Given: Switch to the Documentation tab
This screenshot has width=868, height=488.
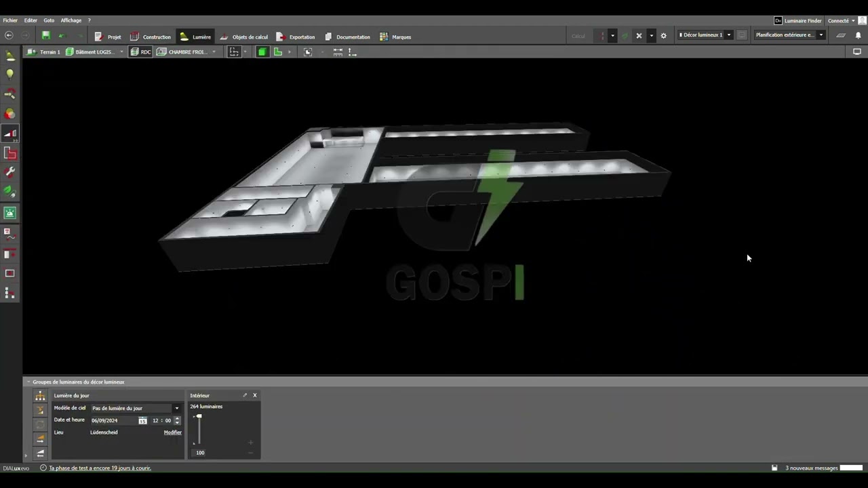Looking at the screenshot, I should pyautogui.click(x=347, y=37).
